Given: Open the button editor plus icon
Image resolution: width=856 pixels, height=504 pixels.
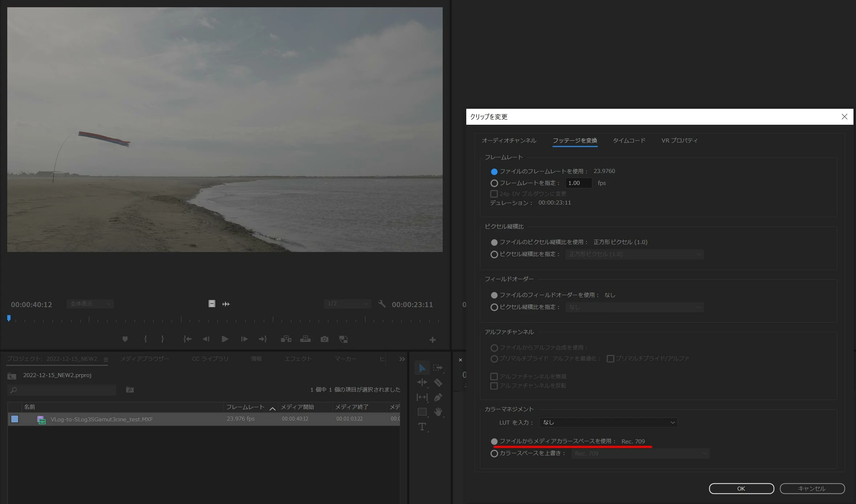Looking at the screenshot, I should [x=433, y=340].
